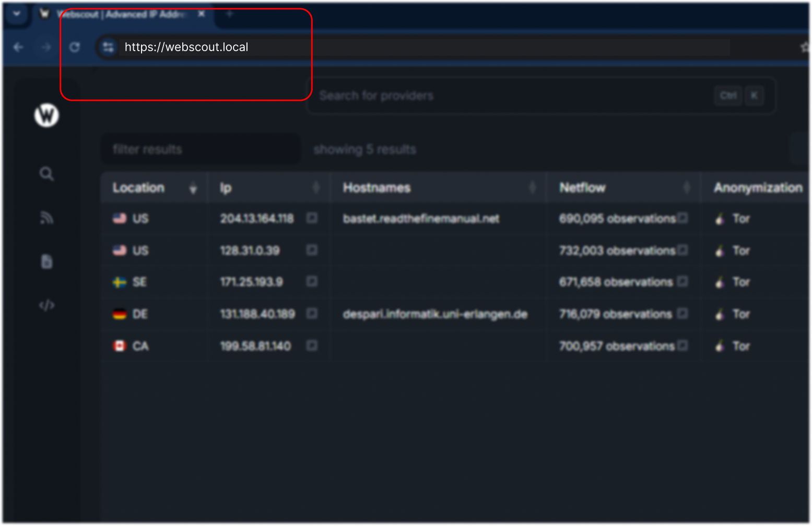812x526 pixels.
Task: Click the browser back arrow
Action: pyautogui.click(x=18, y=47)
